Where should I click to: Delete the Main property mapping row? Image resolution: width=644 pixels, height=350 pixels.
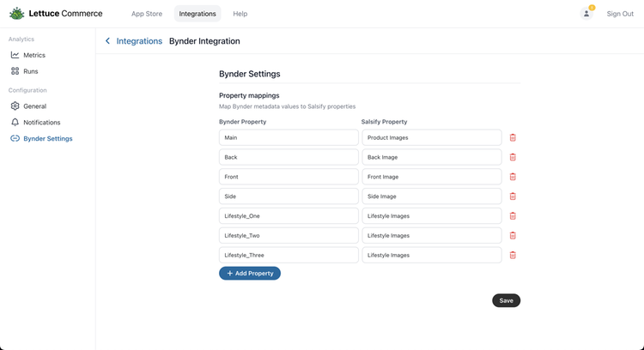tap(513, 137)
